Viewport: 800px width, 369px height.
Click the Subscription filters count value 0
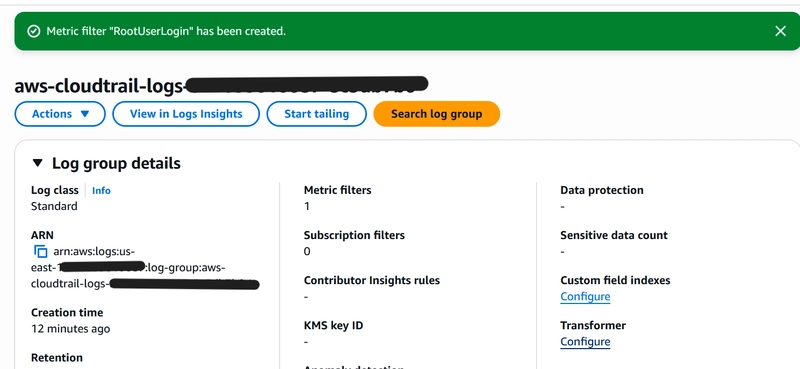pyautogui.click(x=307, y=251)
